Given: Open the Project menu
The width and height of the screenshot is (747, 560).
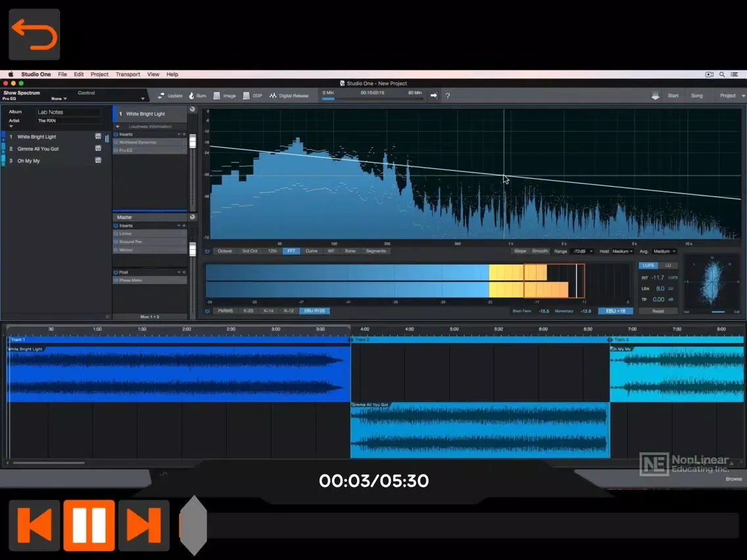Looking at the screenshot, I should tap(99, 74).
